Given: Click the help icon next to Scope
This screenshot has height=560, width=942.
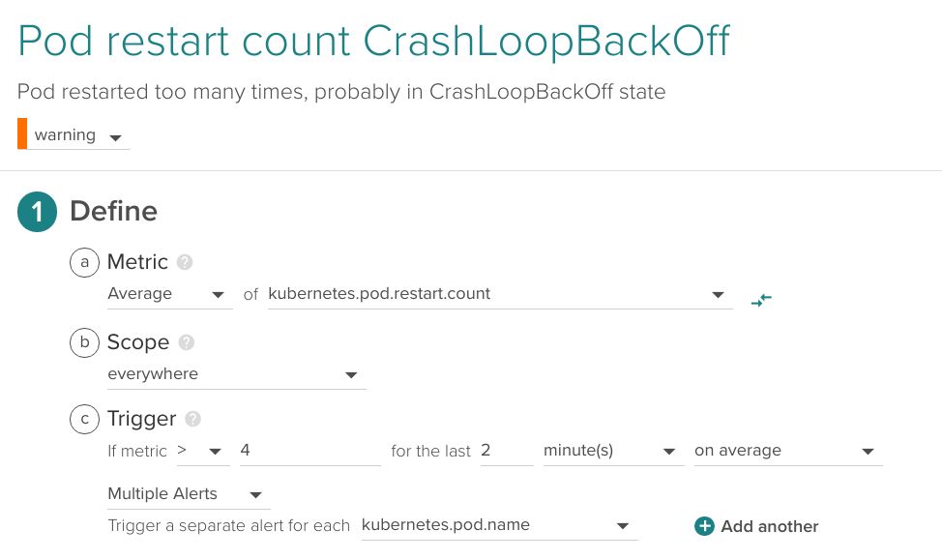Looking at the screenshot, I should 187,342.
